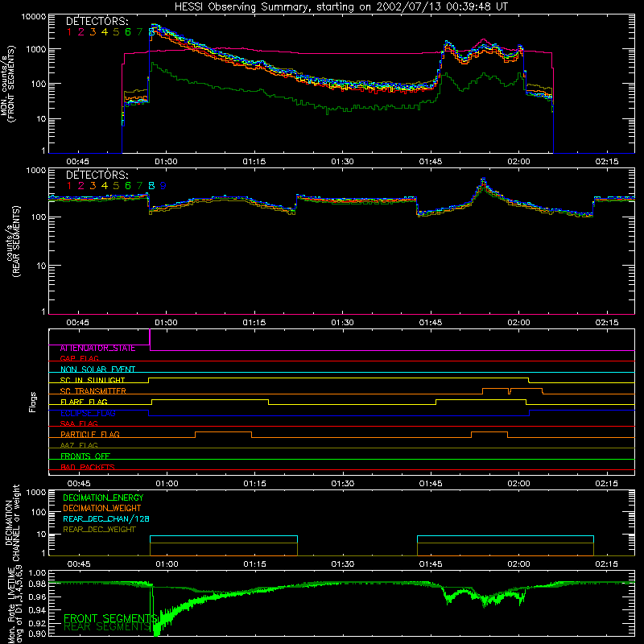The width and height of the screenshot is (644, 644).
Task: Select detector 2 in rear segments legend
Action: (81, 186)
